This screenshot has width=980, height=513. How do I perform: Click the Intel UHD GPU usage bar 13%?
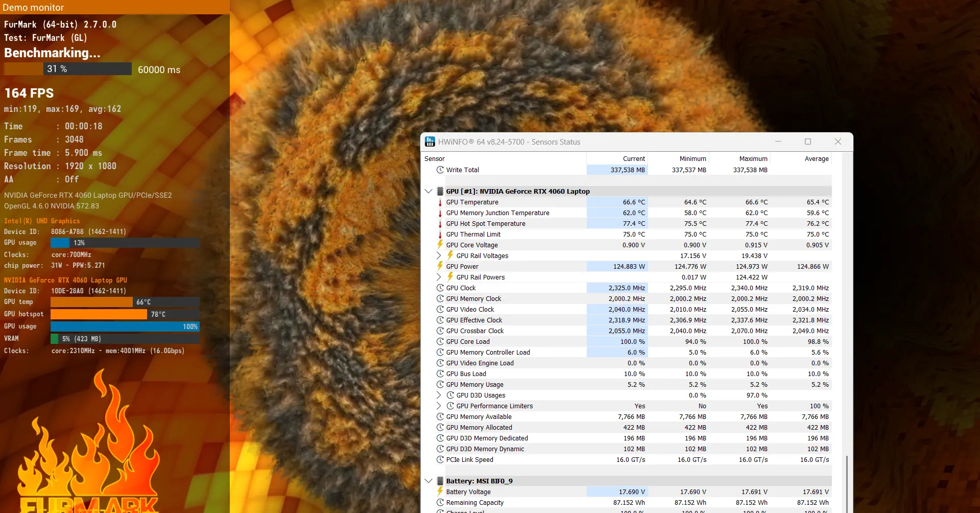125,243
